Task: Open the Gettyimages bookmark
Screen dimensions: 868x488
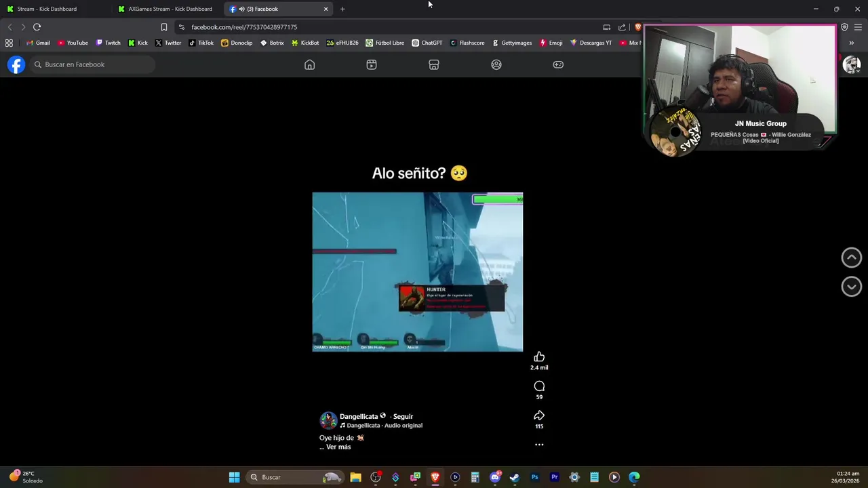Action: pos(512,43)
